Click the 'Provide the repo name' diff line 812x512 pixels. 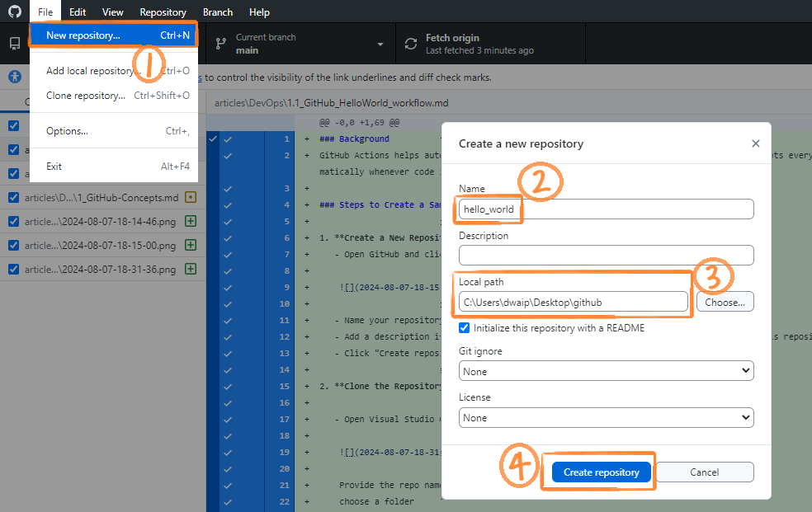[x=390, y=485]
